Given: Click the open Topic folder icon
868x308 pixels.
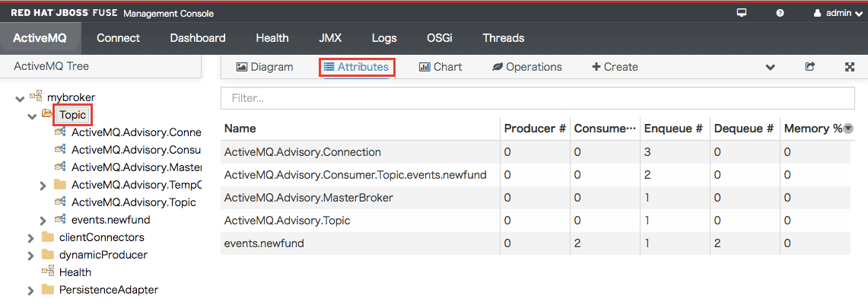Looking at the screenshot, I should 48,114.
